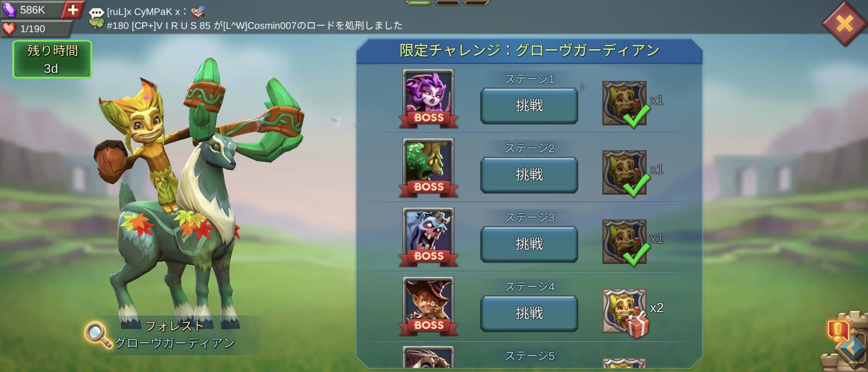Click the Stage 2 green tree boss portrait
Screen dimensions: 868x372
(428, 168)
